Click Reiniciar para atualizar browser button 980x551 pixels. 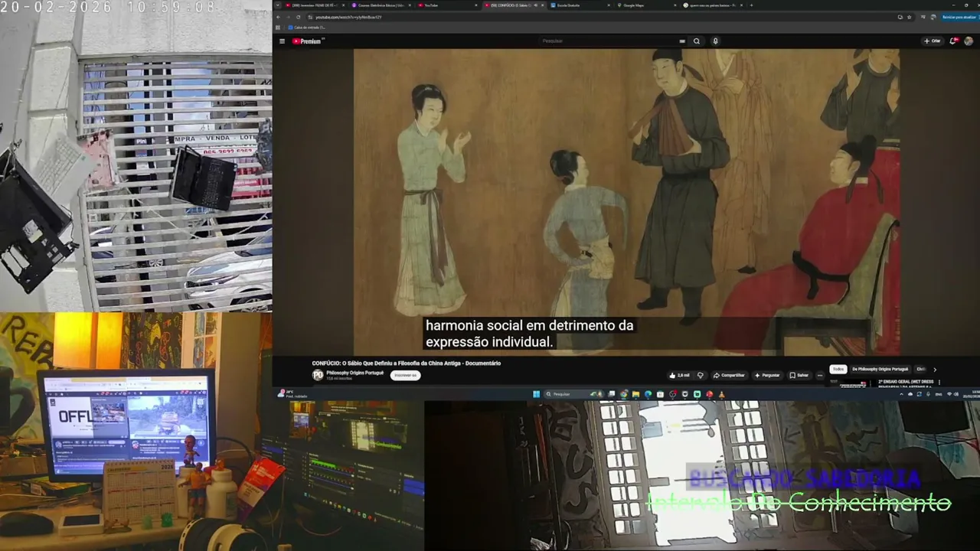[959, 17]
